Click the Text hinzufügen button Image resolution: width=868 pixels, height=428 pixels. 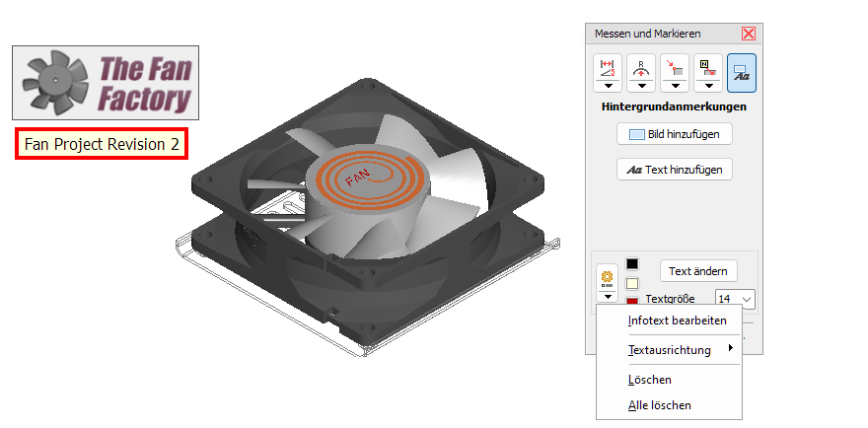click(675, 170)
